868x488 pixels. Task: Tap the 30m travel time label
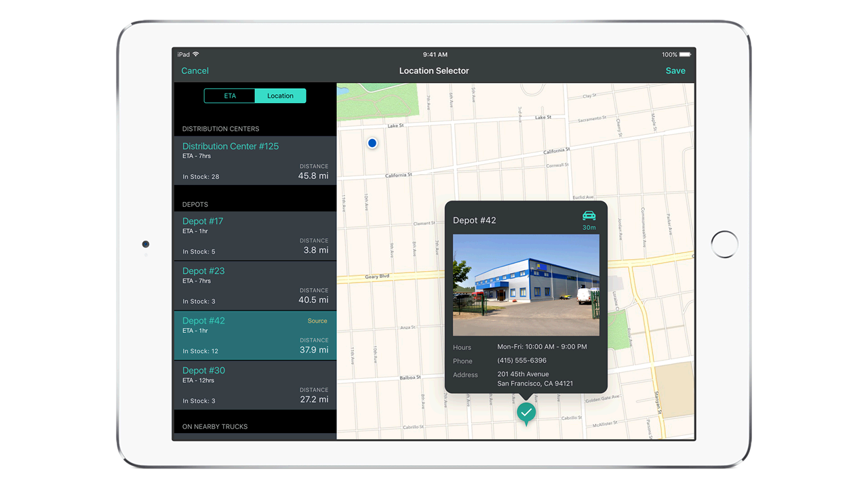[x=589, y=228]
